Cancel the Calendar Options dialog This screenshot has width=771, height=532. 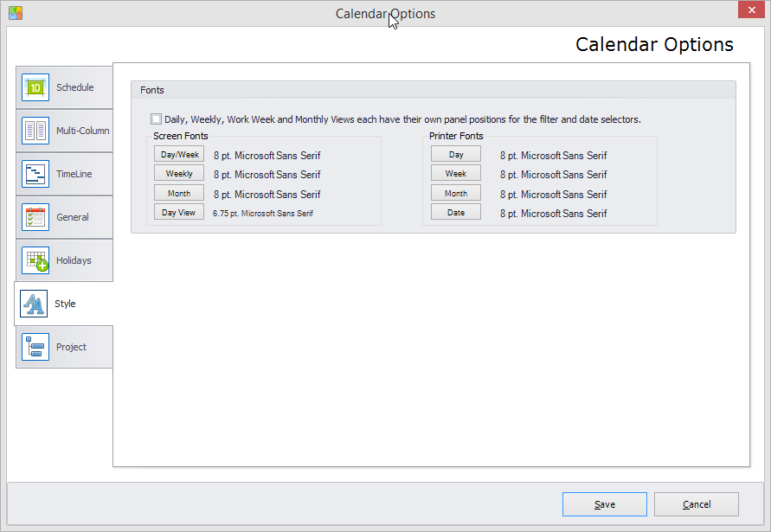coord(697,504)
